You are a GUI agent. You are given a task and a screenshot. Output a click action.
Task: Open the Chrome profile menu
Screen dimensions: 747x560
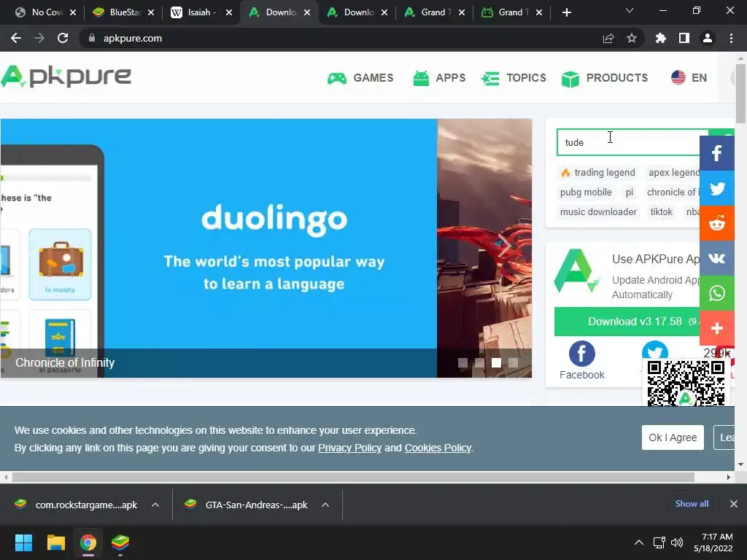[708, 38]
